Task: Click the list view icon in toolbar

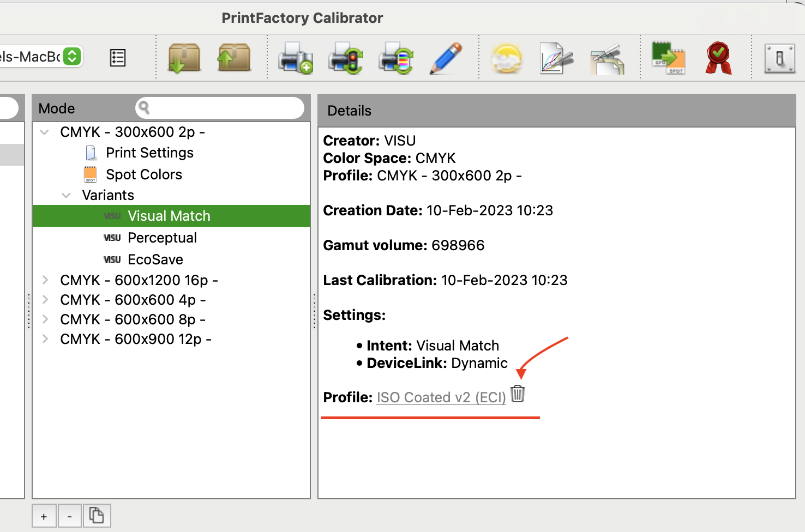Action: (x=118, y=58)
